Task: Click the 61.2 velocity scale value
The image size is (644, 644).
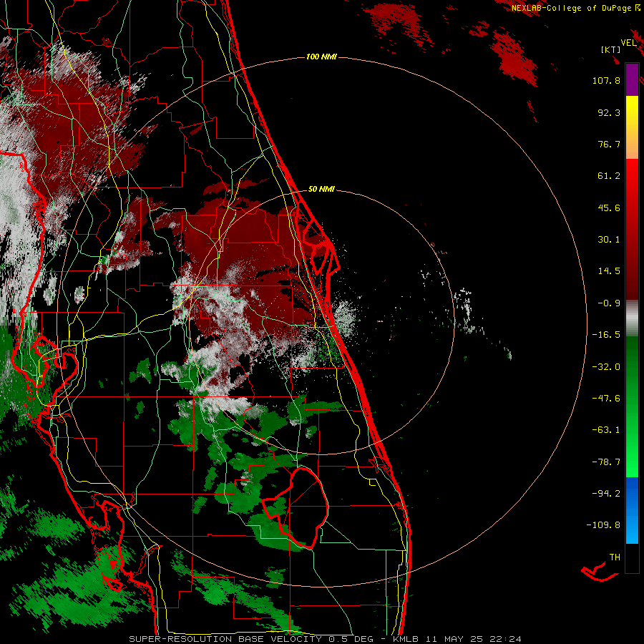Action: (609, 176)
